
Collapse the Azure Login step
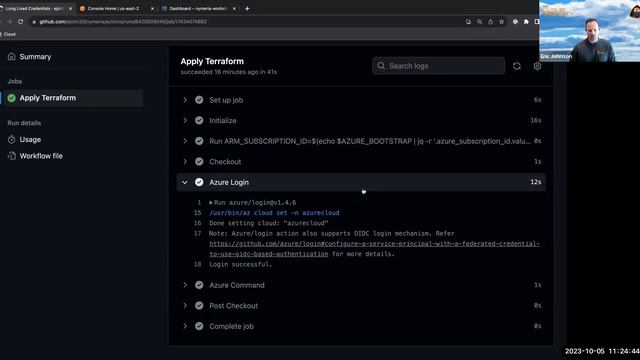[361, 182]
